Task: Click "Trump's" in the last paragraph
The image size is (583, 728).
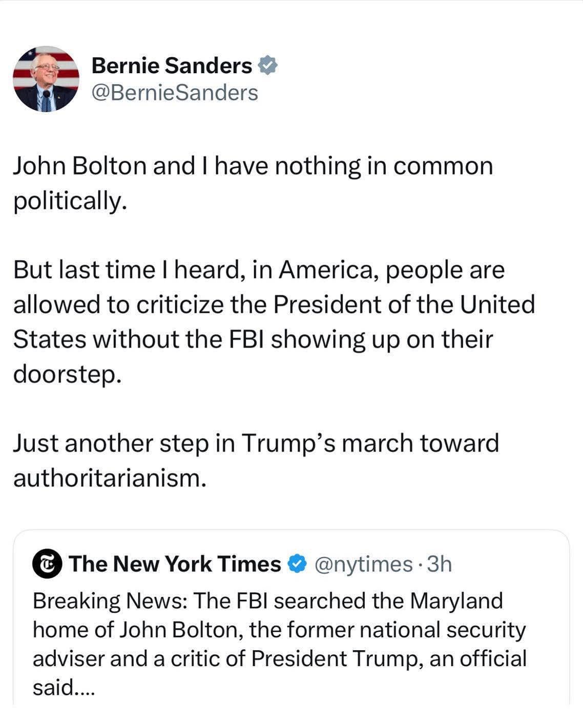Action: point(288,443)
